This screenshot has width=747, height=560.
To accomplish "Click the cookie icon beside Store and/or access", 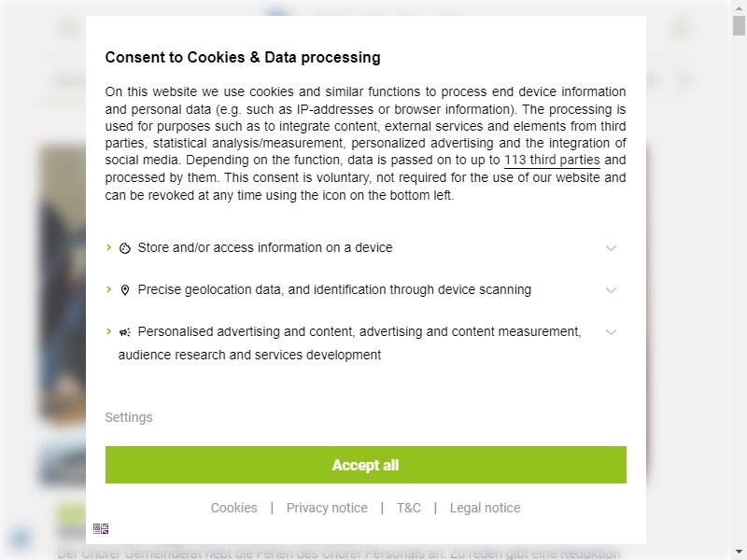I will click(125, 248).
